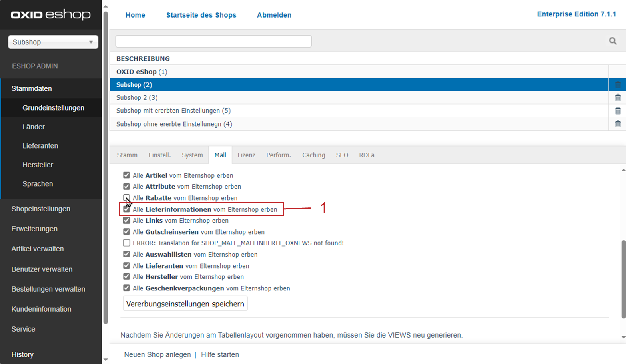626x364 pixels.
Task: Switch to the Lizenz tab
Action: coord(246,155)
